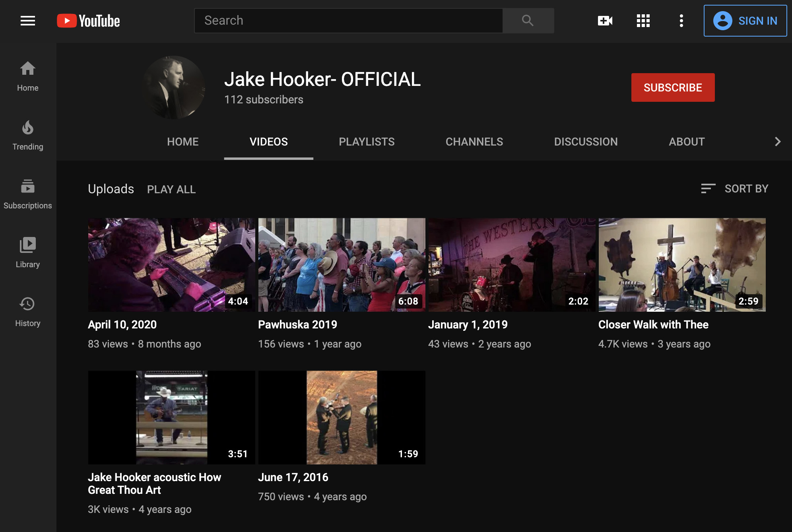The image size is (792, 532).
Task: Click '3K views • 4 years ago' text
Action: click(140, 509)
